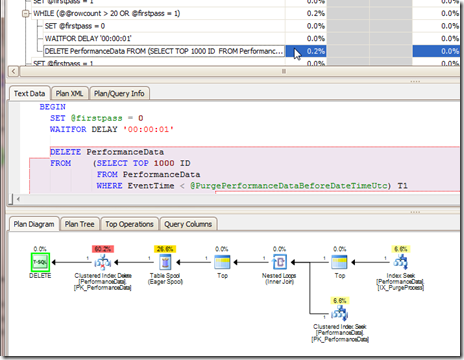Switch to the Plan Diagram tab
This screenshot has width=464, height=360.
point(34,224)
